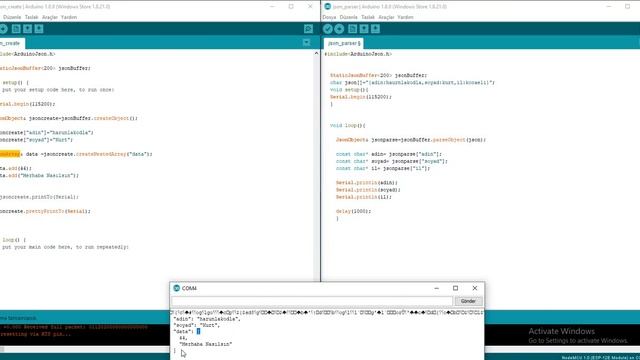Click const char* soyad line in json_parser

(392, 161)
